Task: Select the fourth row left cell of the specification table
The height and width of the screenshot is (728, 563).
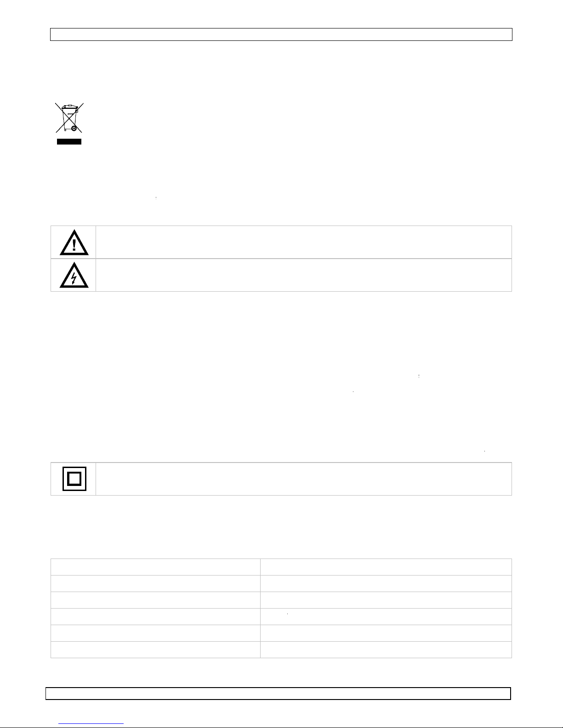Action: (x=155, y=616)
